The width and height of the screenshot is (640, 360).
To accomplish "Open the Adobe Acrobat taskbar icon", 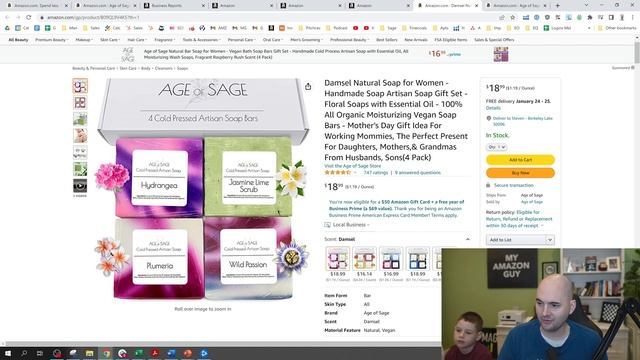I will pos(155,353).
